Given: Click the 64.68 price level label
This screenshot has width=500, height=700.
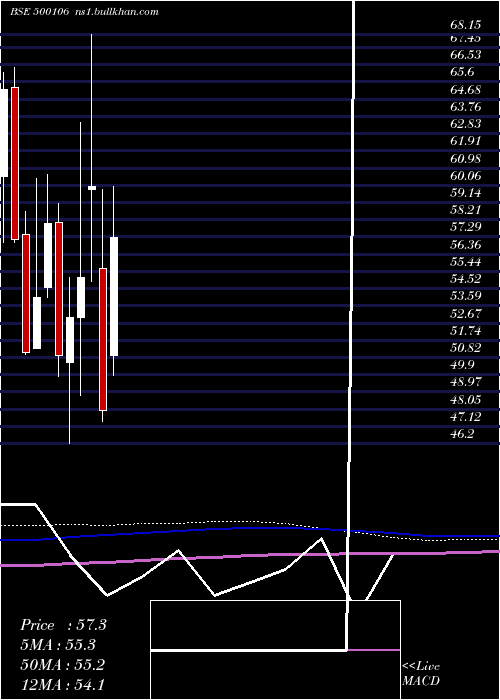Looking at the screenshot, I should [x=466, y=90].
